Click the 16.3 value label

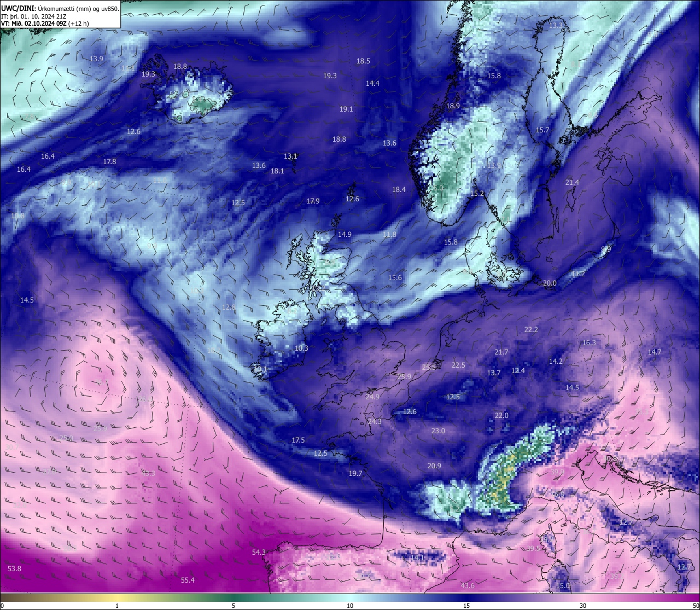[x=589, y=342]
